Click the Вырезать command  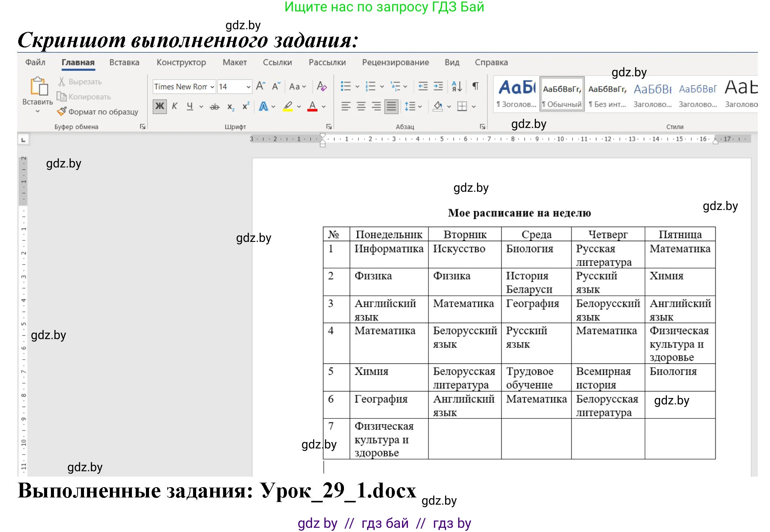click(x=81, y=81)
